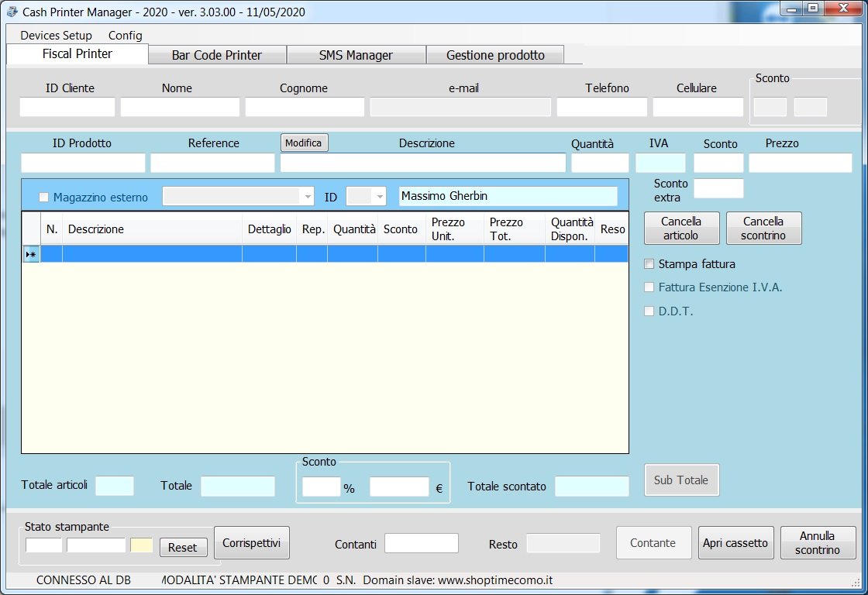This screenshot has height=595, width=868.
Task: Open the Config menu
Action: coord(125,36)
